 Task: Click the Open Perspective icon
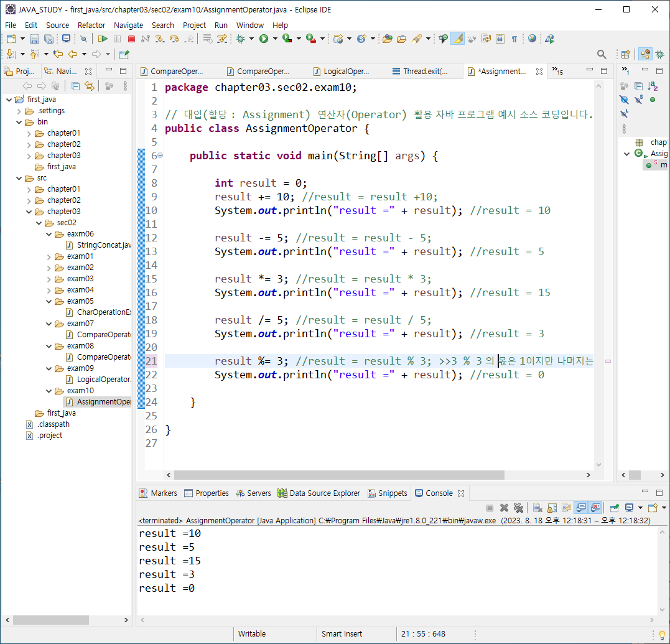click(x=626, y=54)
